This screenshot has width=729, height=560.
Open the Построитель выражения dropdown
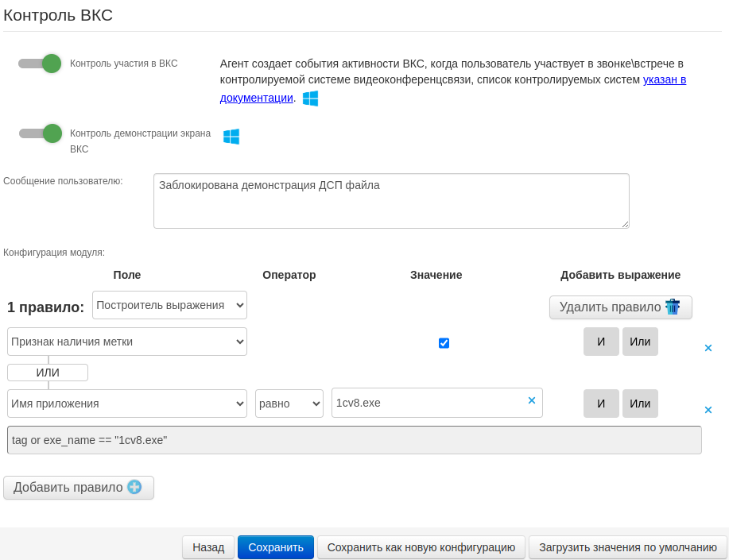169,305
